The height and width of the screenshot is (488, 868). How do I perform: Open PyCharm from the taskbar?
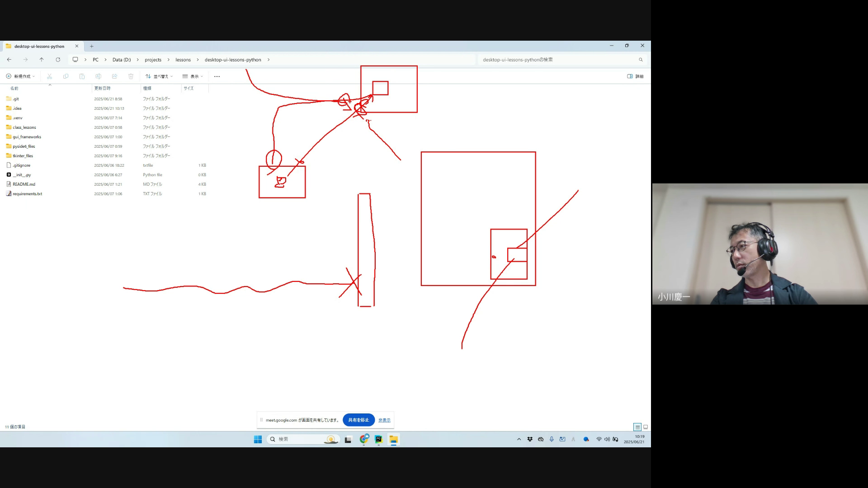(379, 439)
